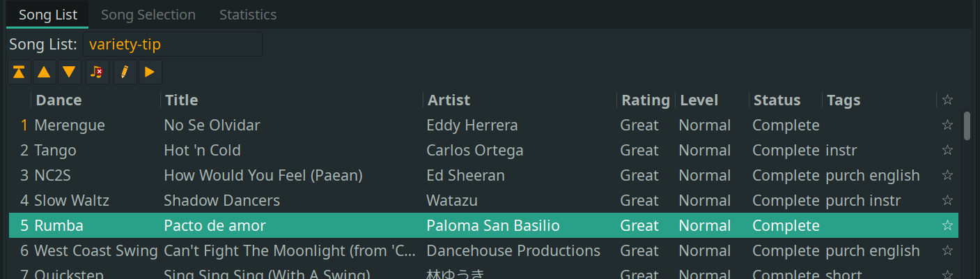Move selected song down with the down arrow
Viewport: 980px width, 279px height.
(68, 72)
